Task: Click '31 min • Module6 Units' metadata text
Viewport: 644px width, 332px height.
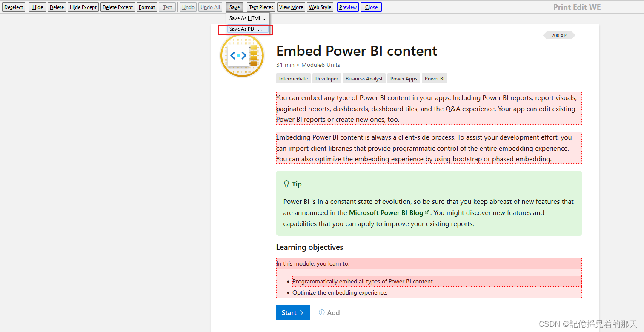Action: pos(308,65)
